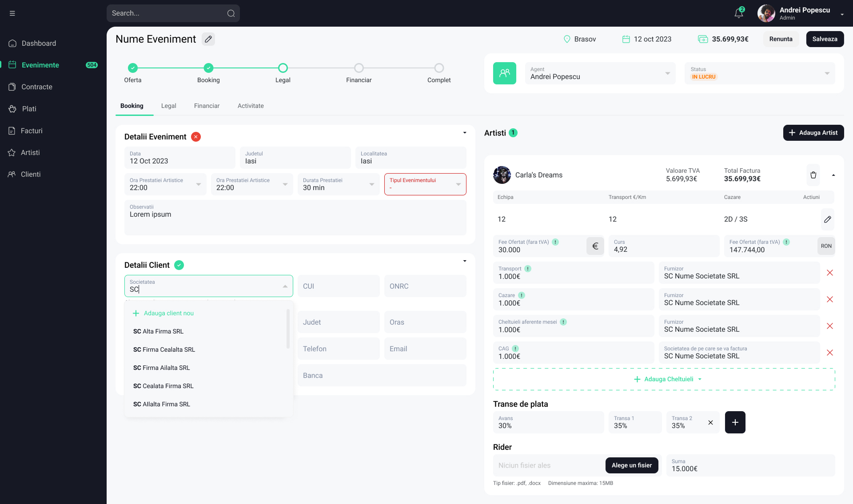Switch to the Financiar tab
The image size is (853, 504).
pos(207,106)
